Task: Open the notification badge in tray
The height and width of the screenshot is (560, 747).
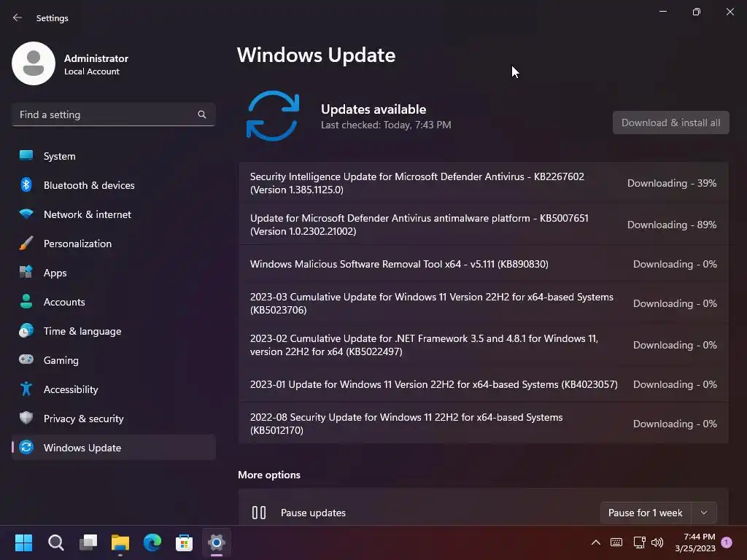Action: pyautogui.click(x=727, y=542)
